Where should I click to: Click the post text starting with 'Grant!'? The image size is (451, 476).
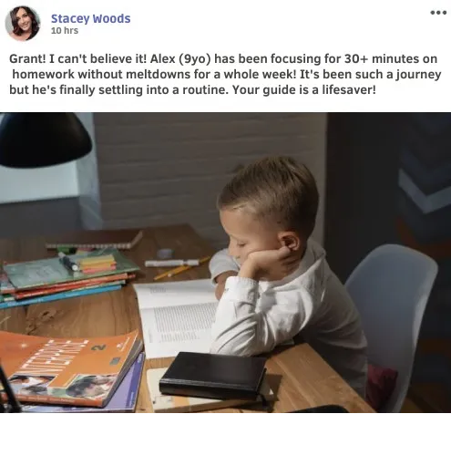pyautogui.click(x=225, y=74)
